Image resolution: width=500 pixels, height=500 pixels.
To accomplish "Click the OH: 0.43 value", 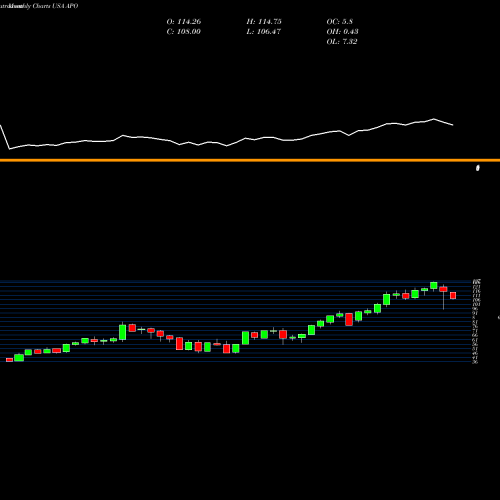I will pos(342,32).
